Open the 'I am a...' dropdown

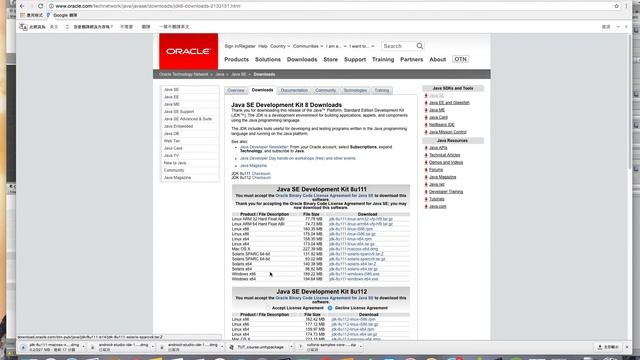pos(336,47)
